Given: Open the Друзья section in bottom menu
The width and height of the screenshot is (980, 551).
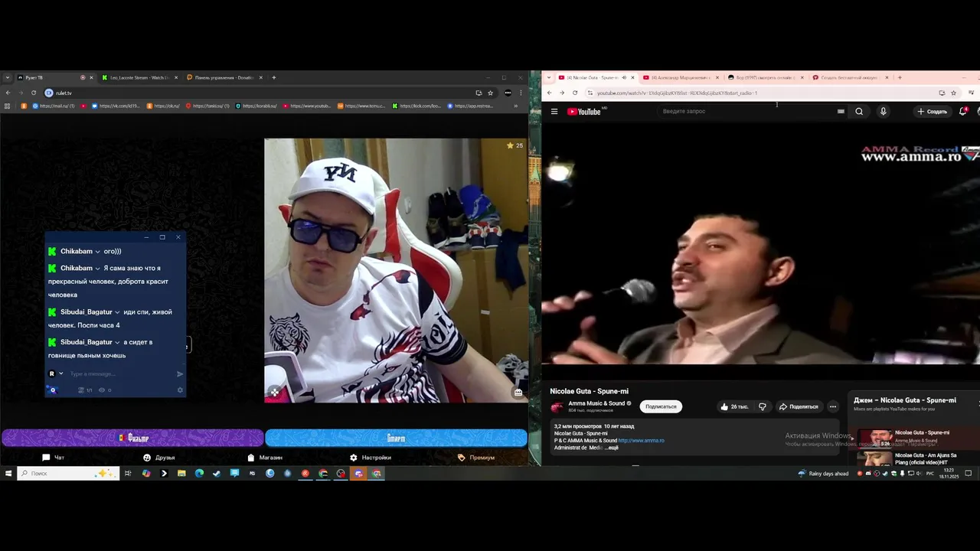Looking at the screenshot, I should [x=158, y=458].
